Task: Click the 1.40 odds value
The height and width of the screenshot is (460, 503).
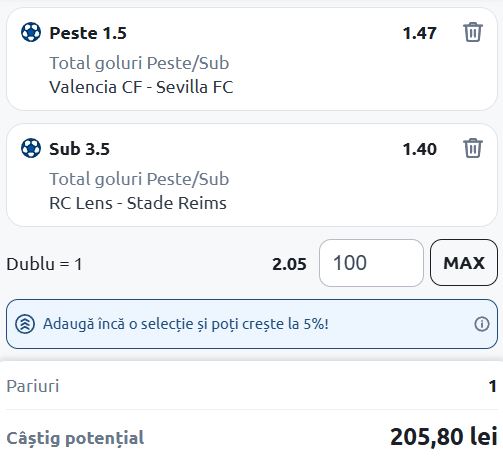Action: tap(420, 149)
